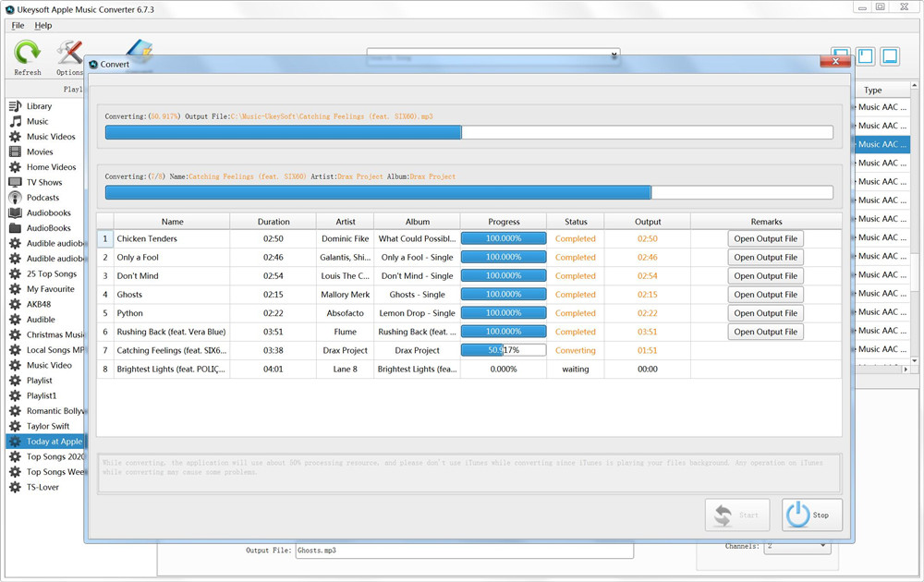This screenshot has width=924, height=582.
Task: Open the Help menu
Action: tap(43, 25)
